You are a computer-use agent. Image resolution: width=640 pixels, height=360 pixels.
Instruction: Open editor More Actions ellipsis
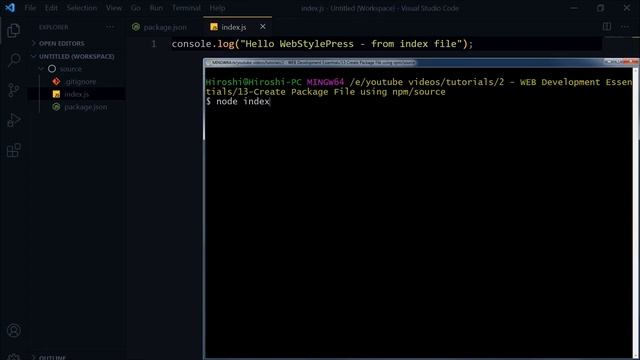[625, 27]
